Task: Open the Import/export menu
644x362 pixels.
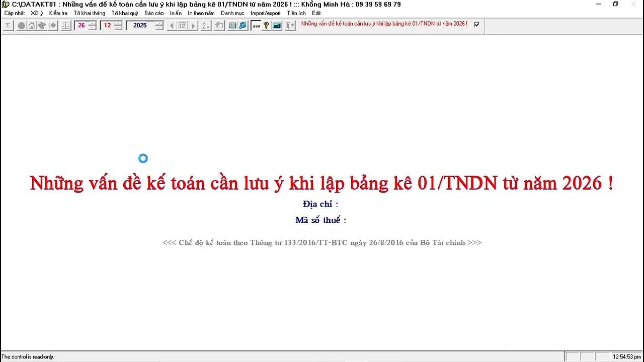Action: coord(266,13)
